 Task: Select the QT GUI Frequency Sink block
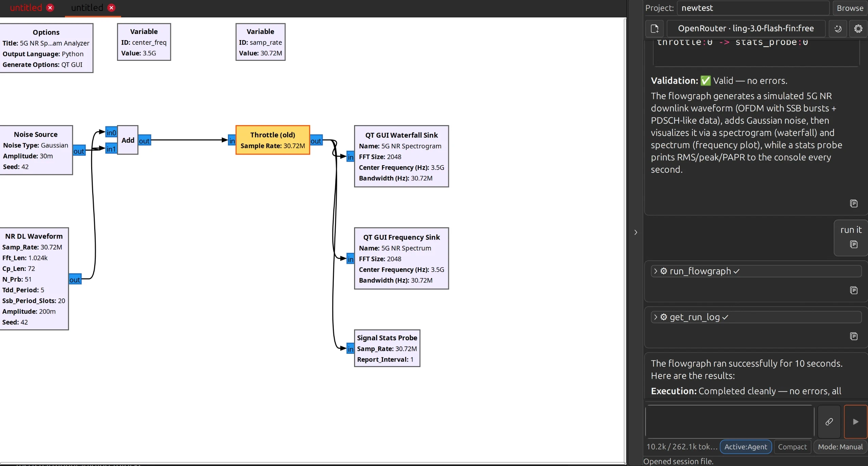401,258
